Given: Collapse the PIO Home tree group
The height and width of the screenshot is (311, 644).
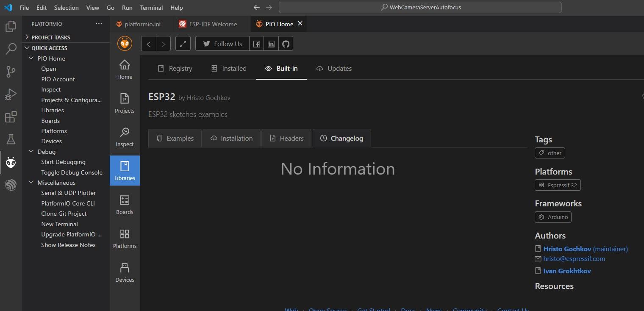Looking at the screenshot, I should coord(66,58).
